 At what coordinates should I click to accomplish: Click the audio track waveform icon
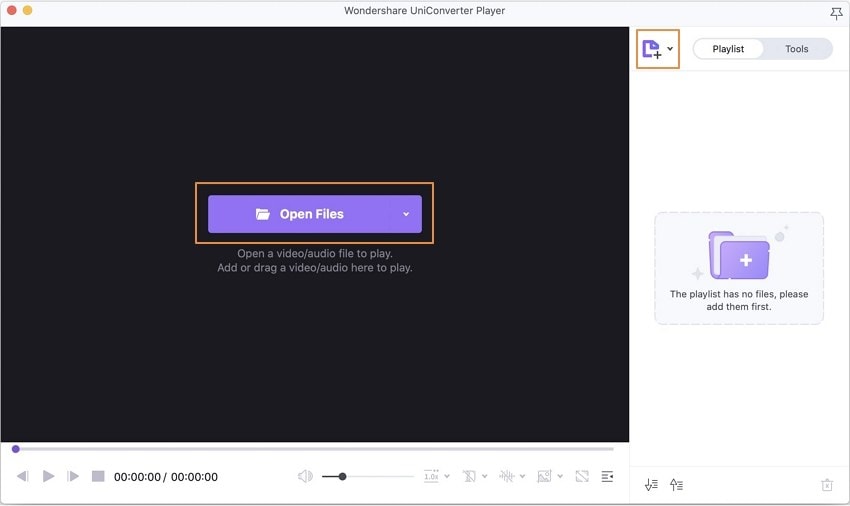click(506, 476)
